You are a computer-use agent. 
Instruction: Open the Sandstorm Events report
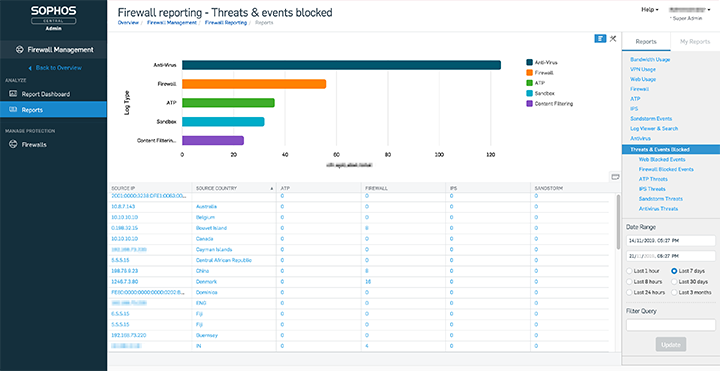click(x=651, y=118)
